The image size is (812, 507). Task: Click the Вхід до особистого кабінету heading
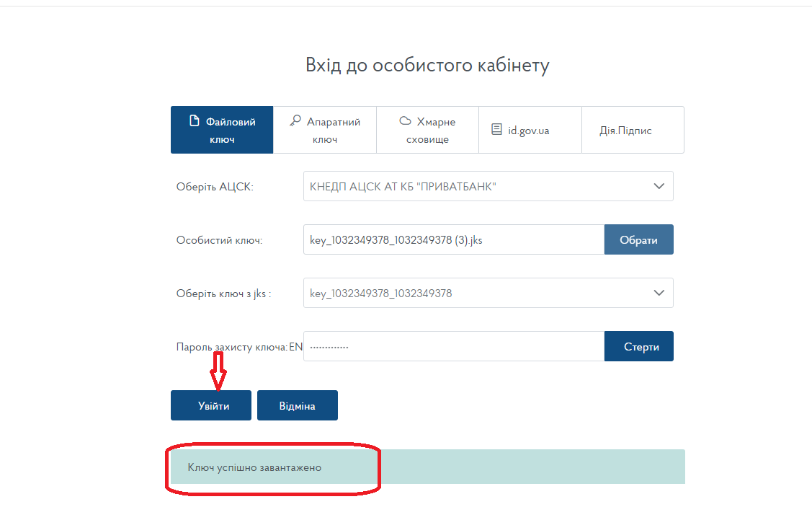pos(427,66)
